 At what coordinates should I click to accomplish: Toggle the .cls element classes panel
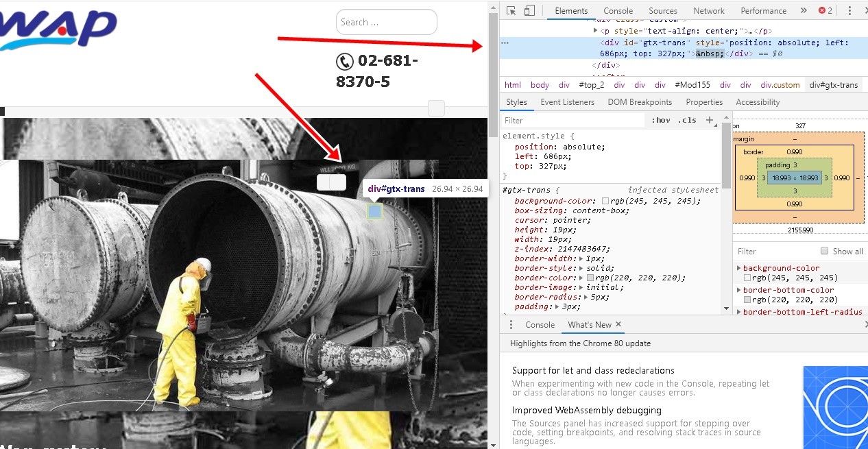click(x=687, y=120)
